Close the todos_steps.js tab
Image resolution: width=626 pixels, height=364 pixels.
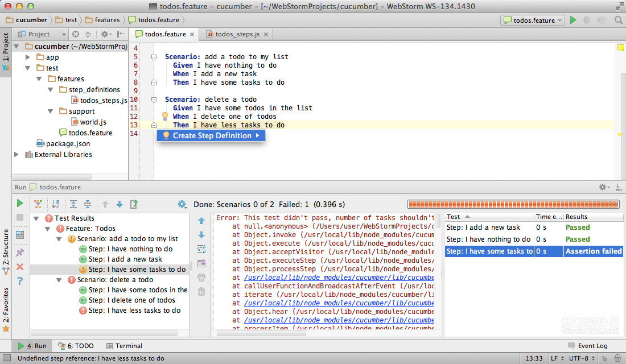pyautogui.click(x=266, y=35)
